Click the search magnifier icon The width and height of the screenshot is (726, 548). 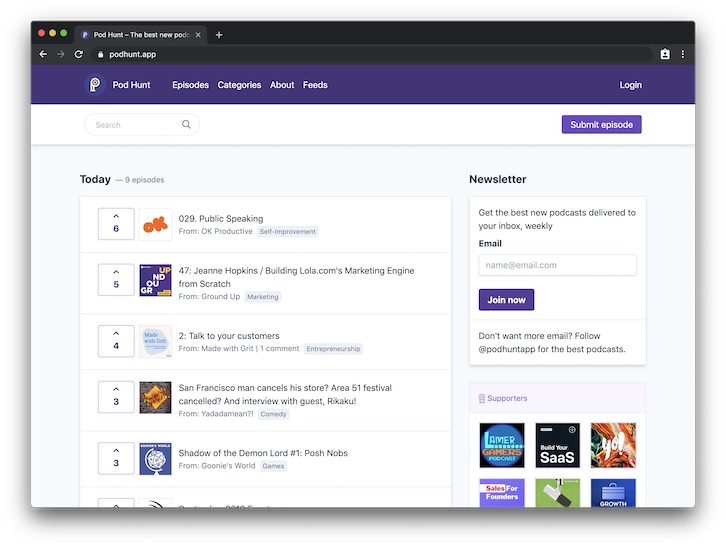tap(186, 125)
